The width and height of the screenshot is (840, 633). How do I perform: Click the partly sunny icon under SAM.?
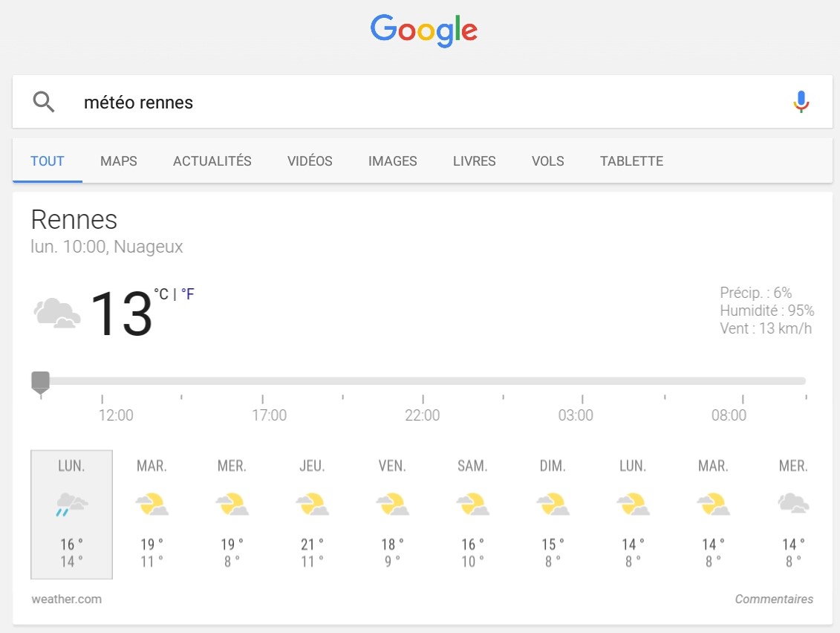click(x=473, y=503)
